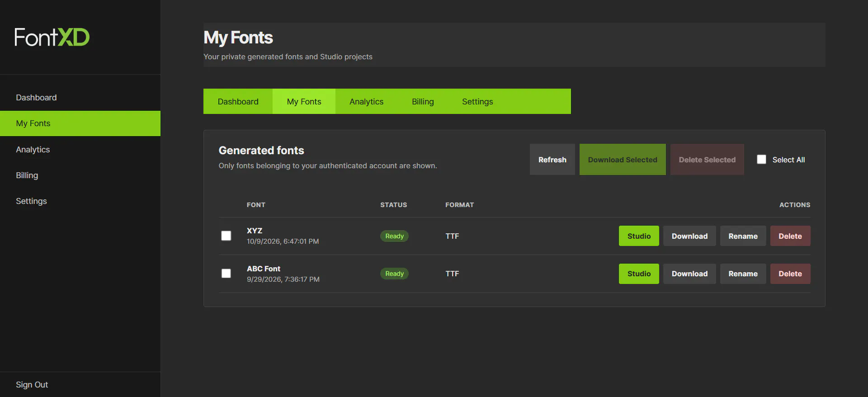Rename the XYZ font

coord(743,236)
